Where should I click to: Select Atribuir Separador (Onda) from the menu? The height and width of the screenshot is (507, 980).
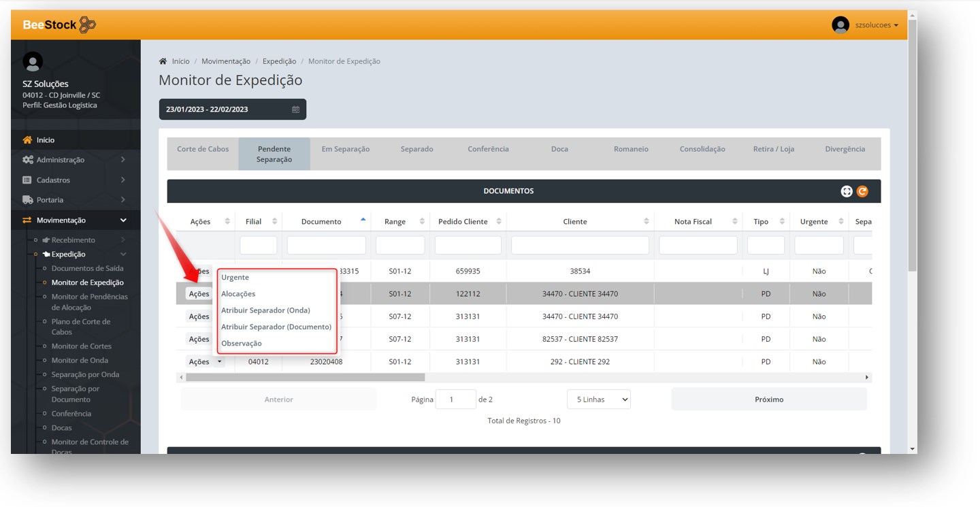(265, 310)
